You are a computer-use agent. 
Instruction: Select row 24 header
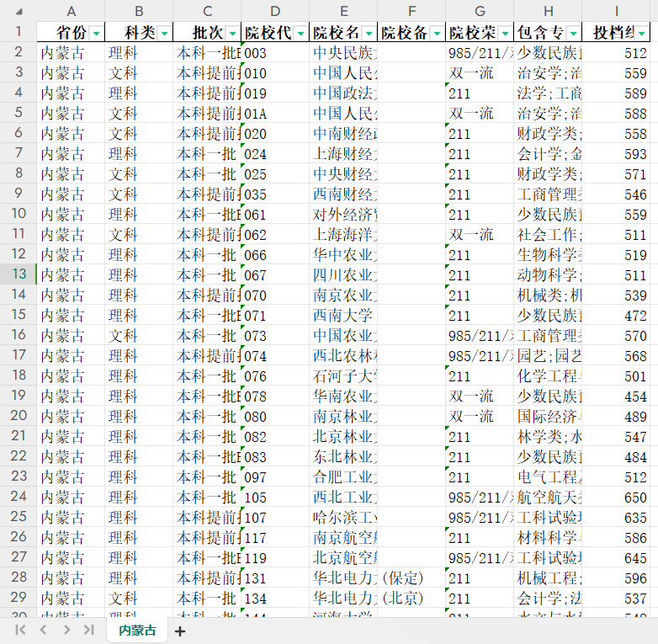[19, 496]
